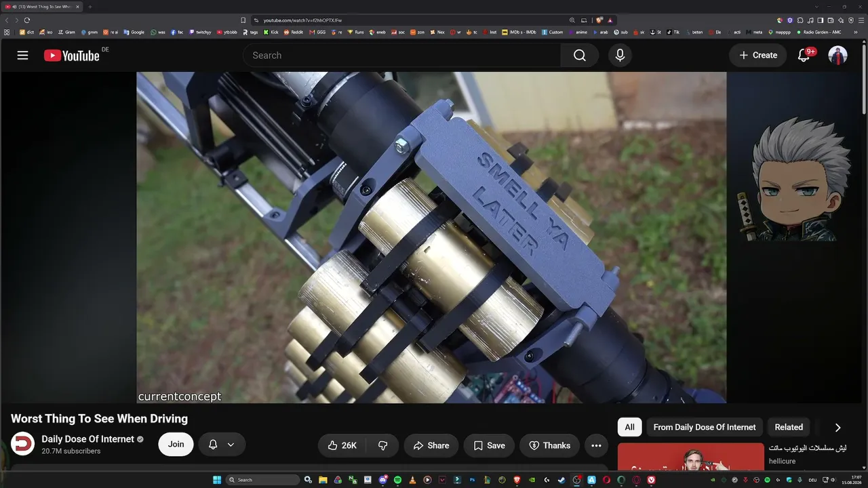Close the current browser tab

[x=77, y=7]
